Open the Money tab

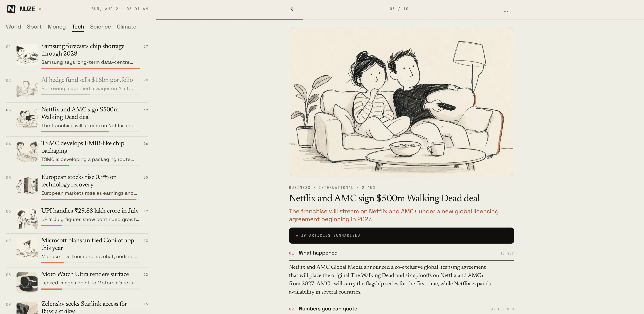tap(57, 27)
